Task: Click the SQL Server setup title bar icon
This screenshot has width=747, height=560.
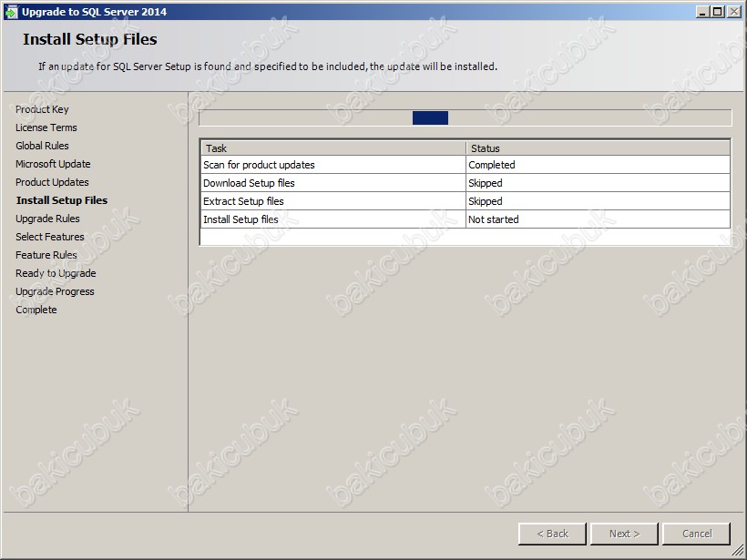Action: pyautogui.click(x=11, y=12)
